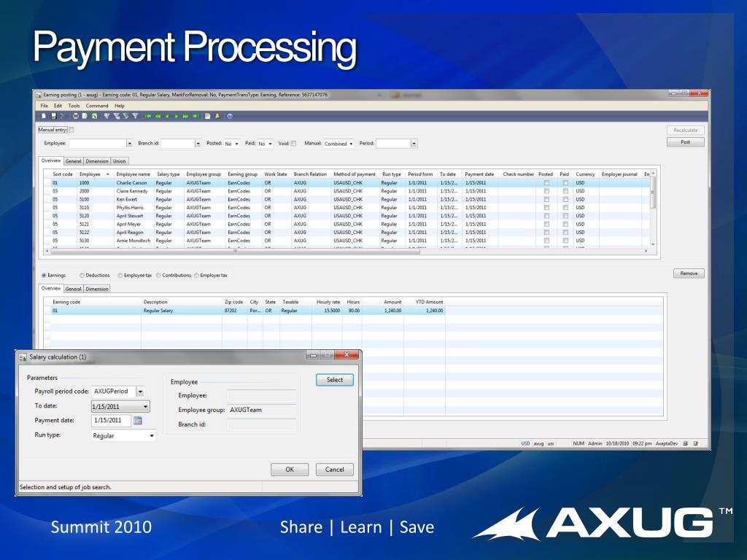Click the last icon in status bar
Image resolution: width=747 pixels, height=560 pixels.
695,443
